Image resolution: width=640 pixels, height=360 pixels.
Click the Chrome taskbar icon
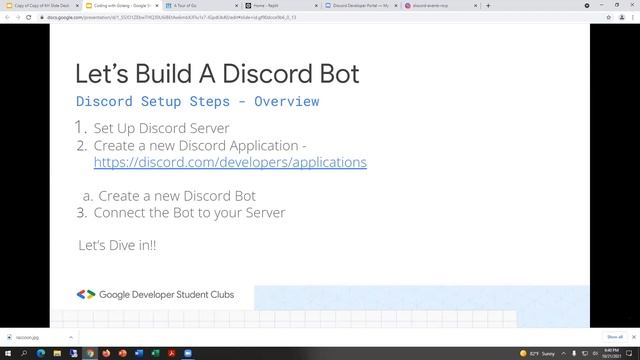click(x=90, y=353)
